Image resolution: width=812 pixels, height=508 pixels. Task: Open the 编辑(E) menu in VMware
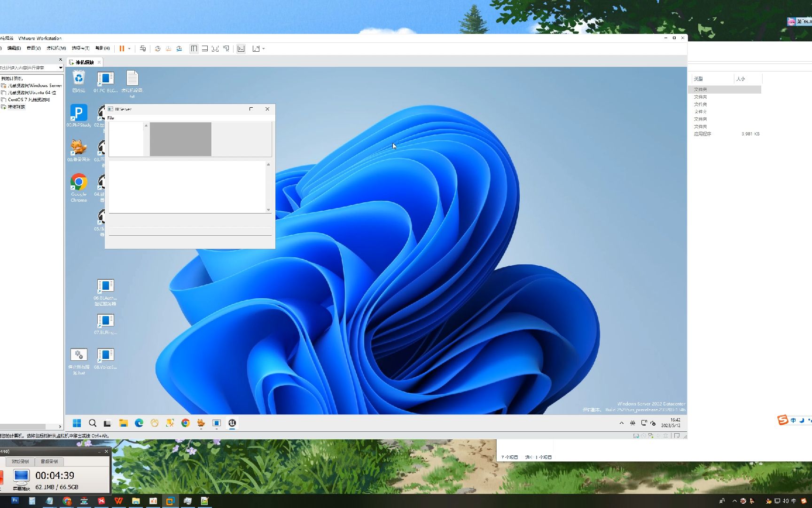14,48
